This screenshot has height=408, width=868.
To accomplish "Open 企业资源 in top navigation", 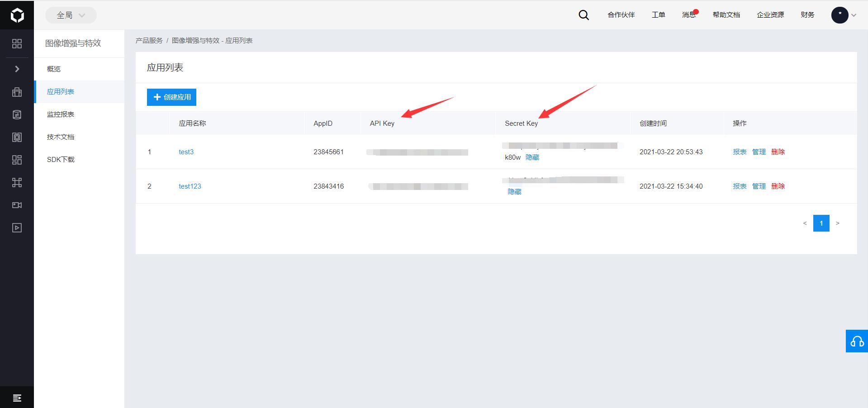I will [x=770, y=15].
